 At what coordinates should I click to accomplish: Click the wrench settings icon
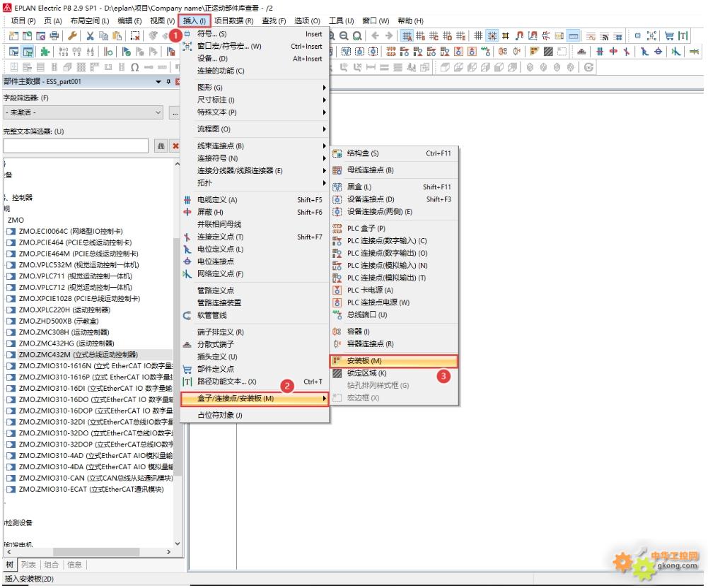pyautogui.click(x=72, y=36)
